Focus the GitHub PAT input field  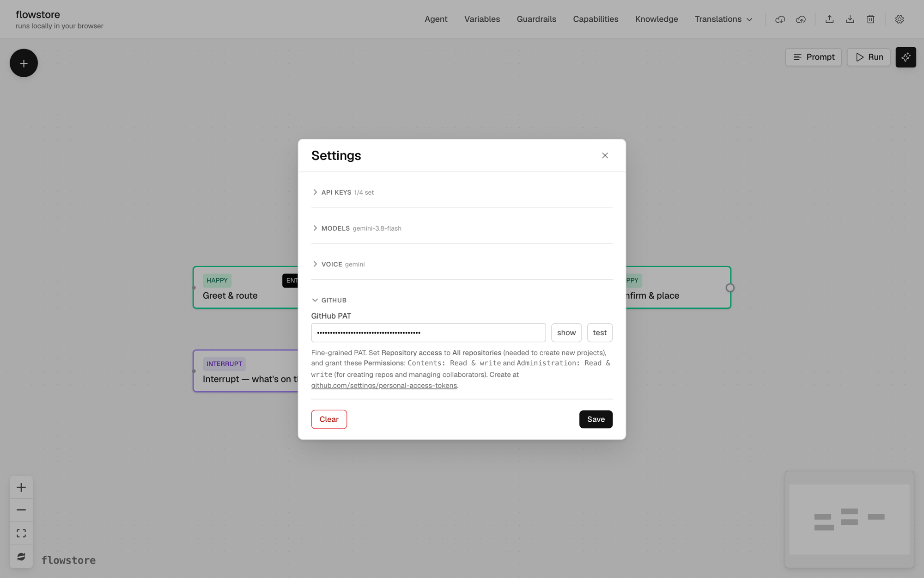click(428, 333)
